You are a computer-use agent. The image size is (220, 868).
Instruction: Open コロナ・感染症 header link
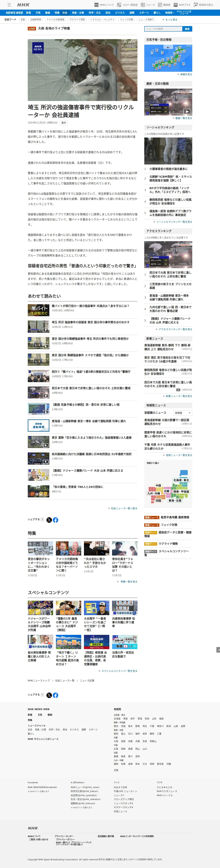[x=127, y=5]
